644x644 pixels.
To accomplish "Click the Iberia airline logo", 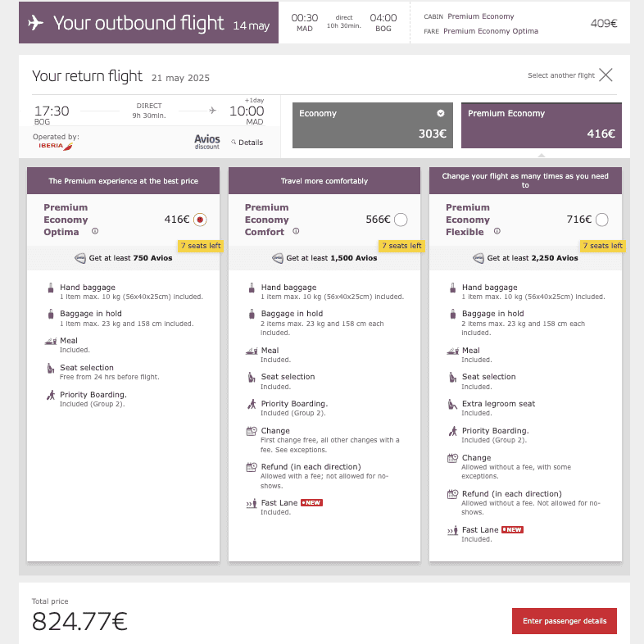I will (56, 147).
